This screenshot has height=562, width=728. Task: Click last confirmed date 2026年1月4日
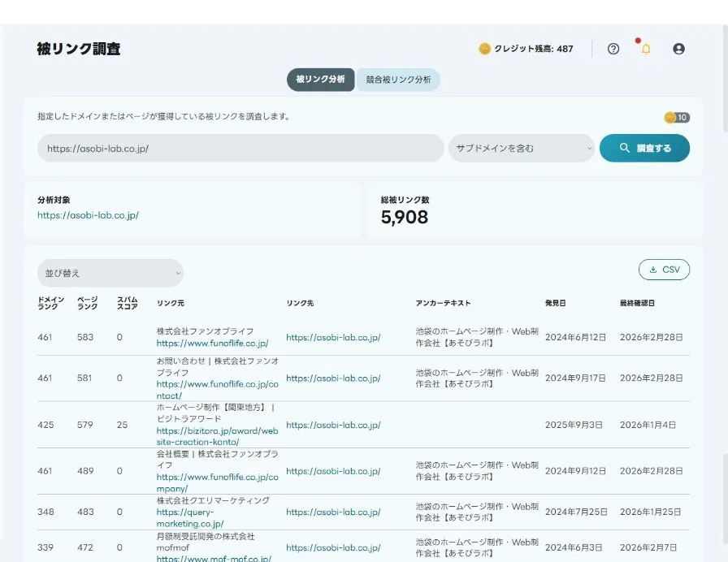(x=648, y=425)
